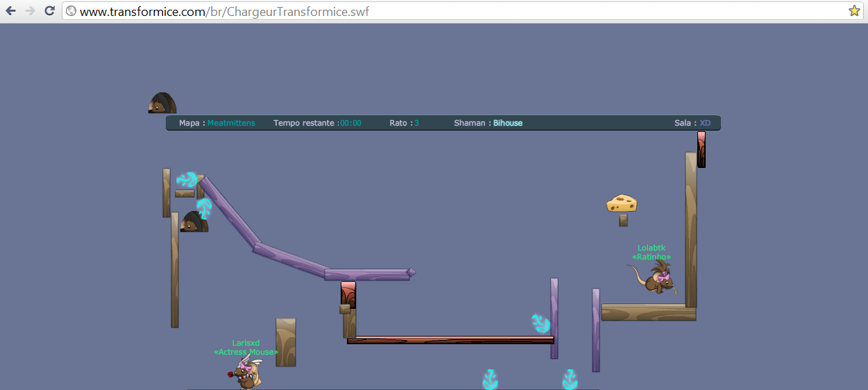Viewport: 868px width, 390px height.
Task: Click the Larisxd mouse character
Action: (x=247, y=373)
